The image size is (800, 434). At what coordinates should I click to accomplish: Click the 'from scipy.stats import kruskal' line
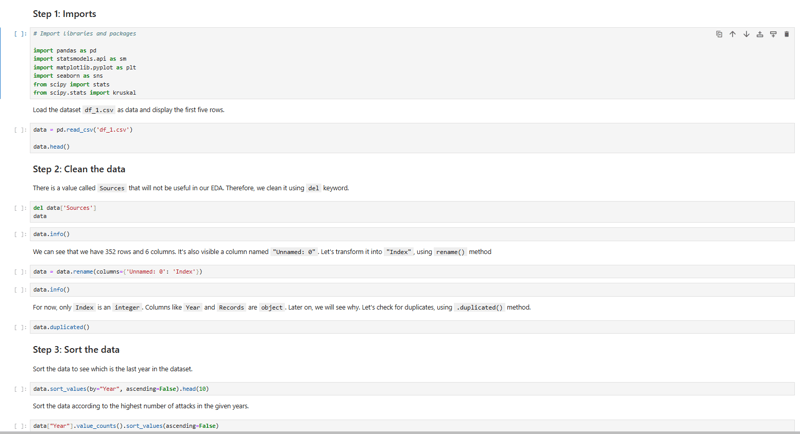click(x=85, y=93)
